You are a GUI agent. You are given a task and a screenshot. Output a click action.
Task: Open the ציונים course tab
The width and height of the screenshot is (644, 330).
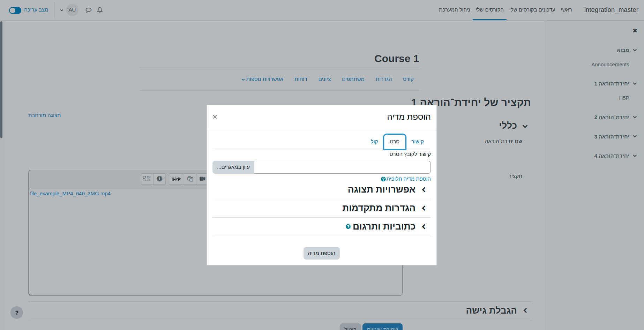(324, 79)
